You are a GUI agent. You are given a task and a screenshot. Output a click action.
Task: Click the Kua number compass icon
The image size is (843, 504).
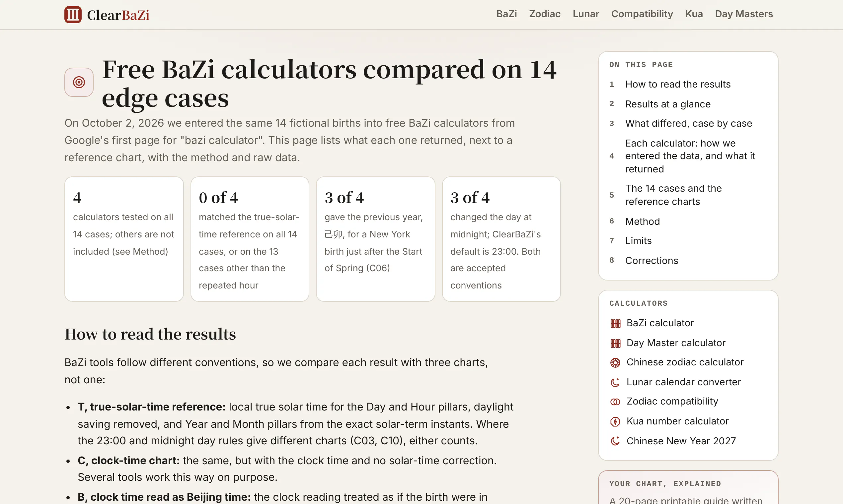(615, 421)
